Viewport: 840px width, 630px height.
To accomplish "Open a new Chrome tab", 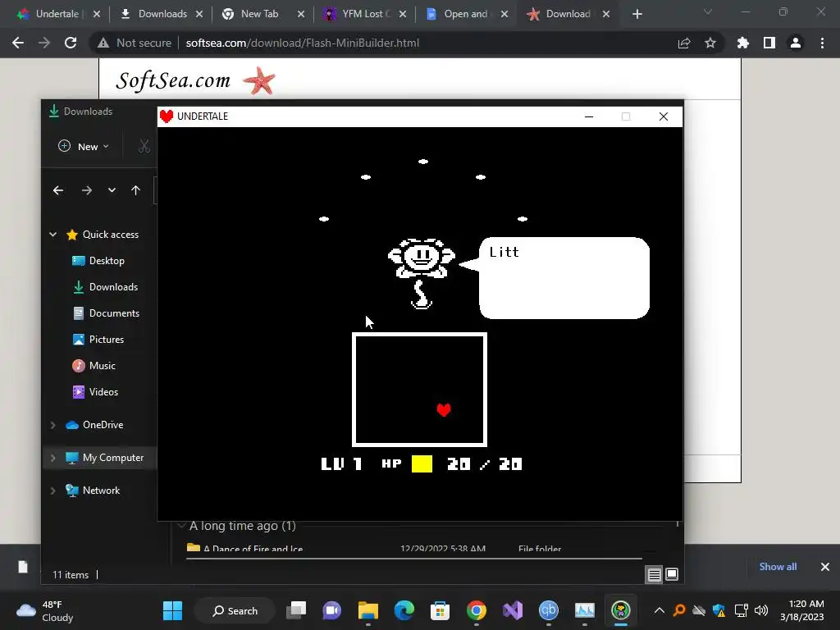I will [637, 14].
